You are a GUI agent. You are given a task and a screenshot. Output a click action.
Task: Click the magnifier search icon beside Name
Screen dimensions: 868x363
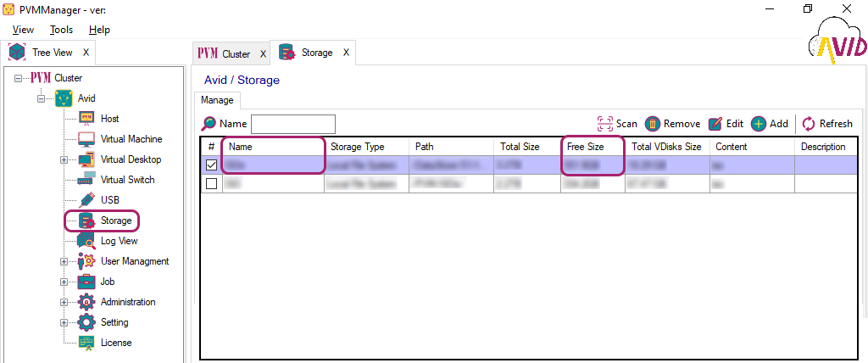point(209,124)
